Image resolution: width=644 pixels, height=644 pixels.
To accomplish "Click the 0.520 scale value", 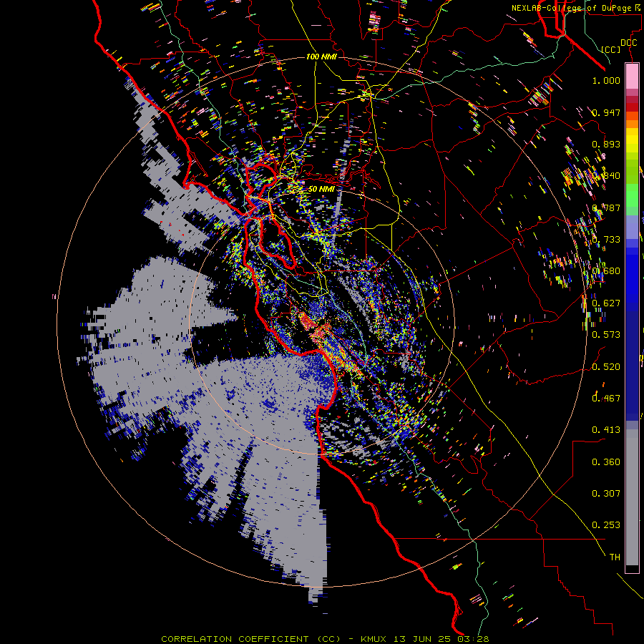I will coord(606,367).
